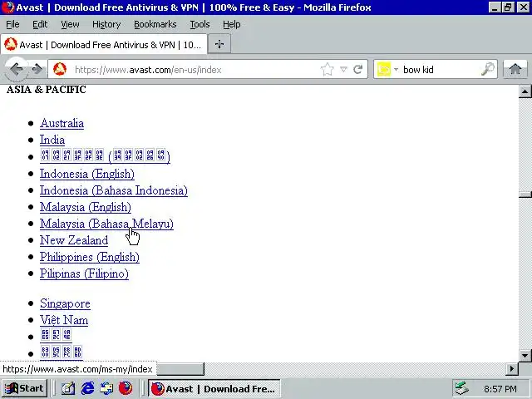The height and width of the screenshot is (399, 532).
Task: Click the horizontal scrollbar right arrow
Action: pyautogui.click(x=512, y=368)
